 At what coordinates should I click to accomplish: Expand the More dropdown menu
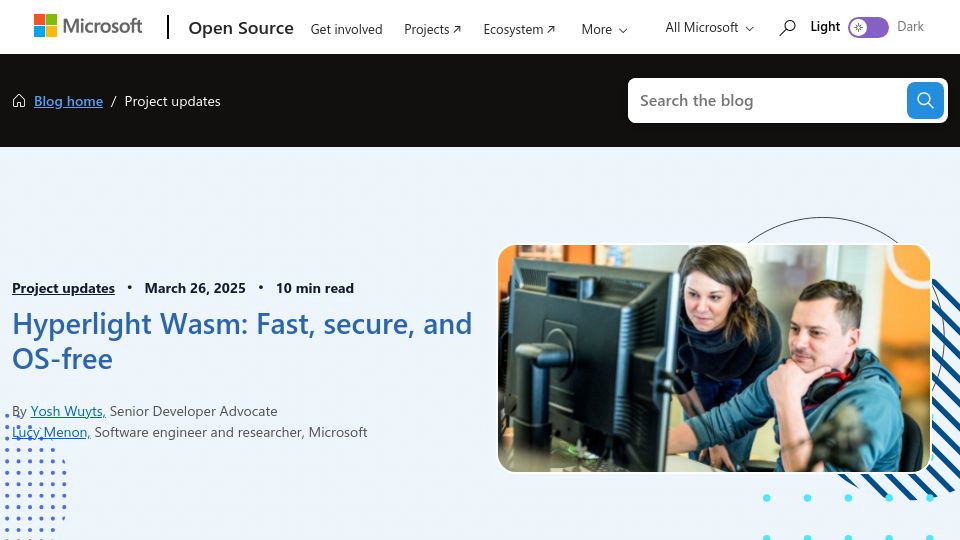604,29
